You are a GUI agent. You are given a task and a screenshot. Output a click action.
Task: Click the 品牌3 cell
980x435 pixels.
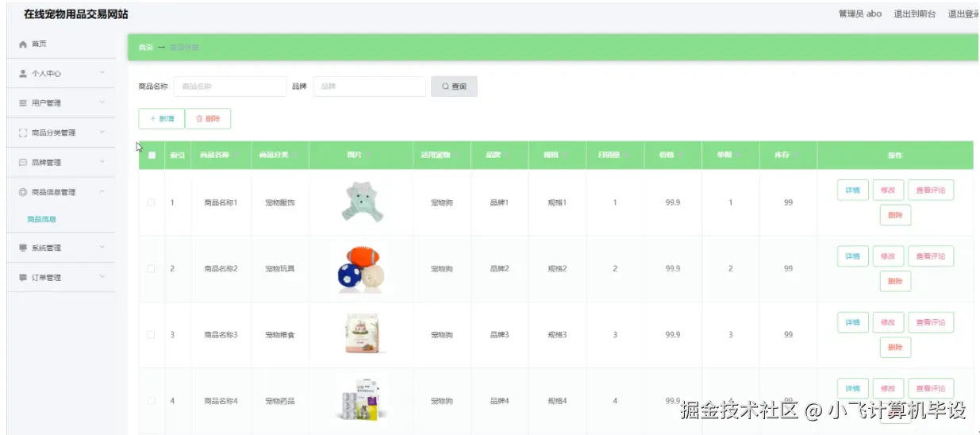499,335
